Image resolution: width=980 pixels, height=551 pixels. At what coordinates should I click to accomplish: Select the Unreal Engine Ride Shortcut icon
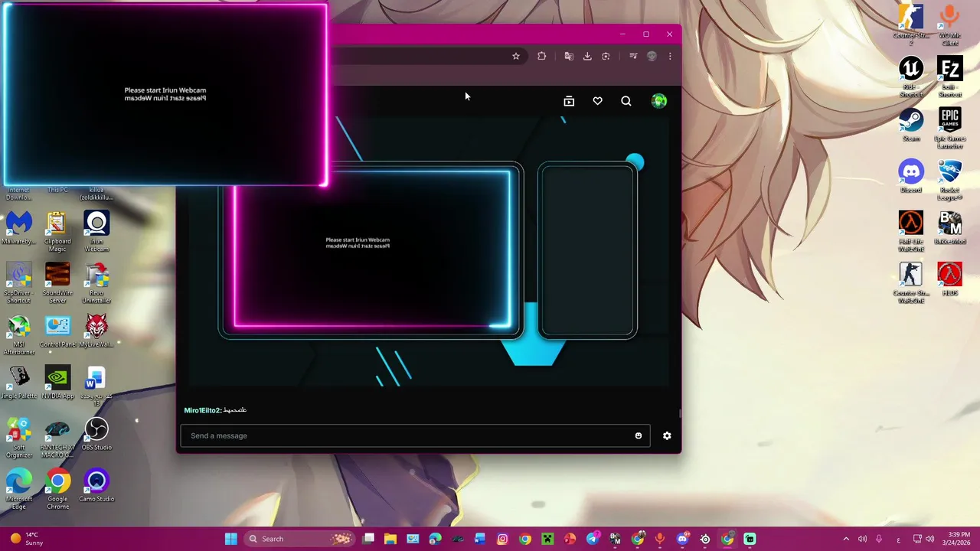[x=911, y=77]
